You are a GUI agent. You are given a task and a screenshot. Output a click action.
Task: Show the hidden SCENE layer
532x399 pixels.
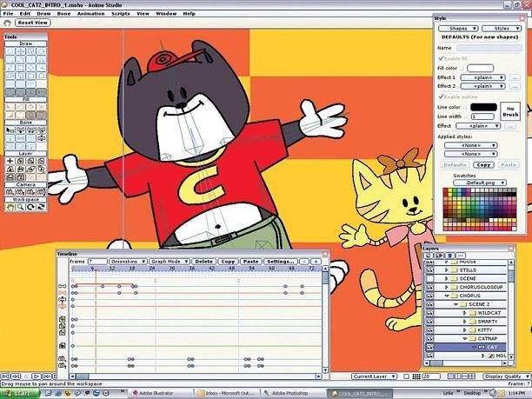pos(430,278)
